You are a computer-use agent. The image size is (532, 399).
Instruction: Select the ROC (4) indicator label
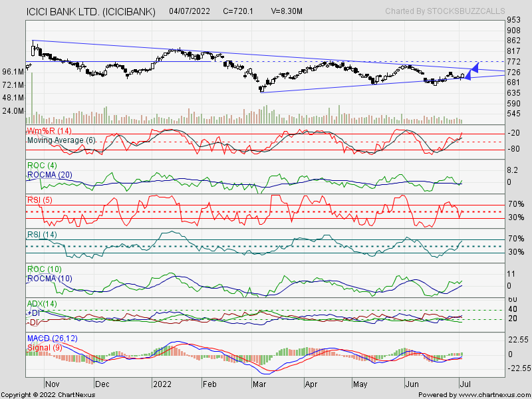42,166
